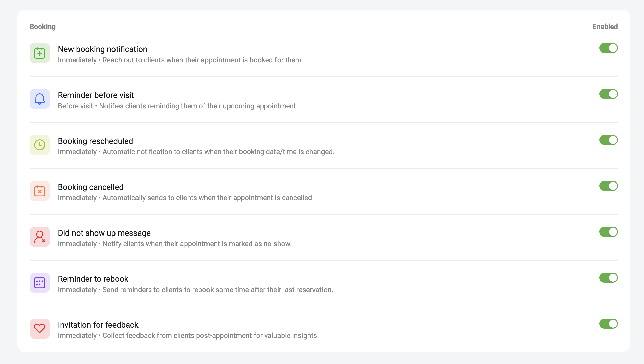Click the blue bell Reminder before visit icon

click(40, 99)
